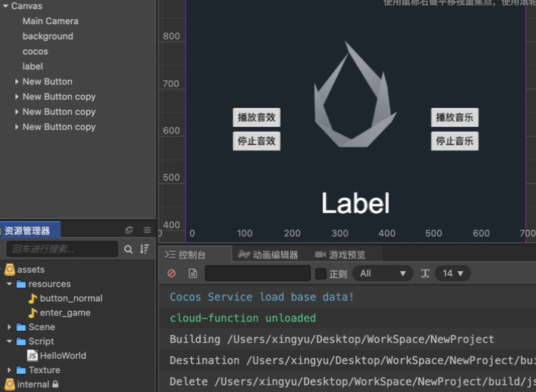Click the 动画编辑器 tab animation icon
Image resolution: width=536 pixels, height=392 pixels.
pos(244,255)
